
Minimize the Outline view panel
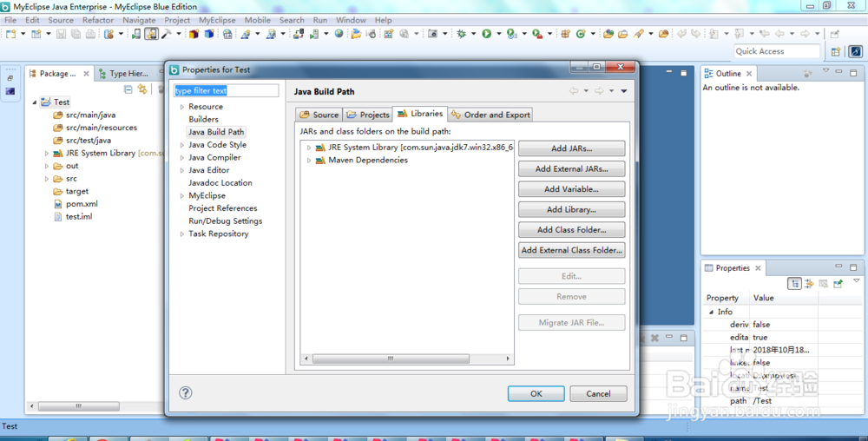838,72
